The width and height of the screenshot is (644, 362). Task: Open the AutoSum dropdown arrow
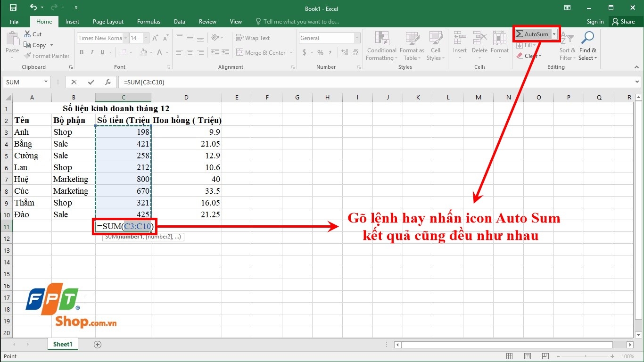click(x=554, y=34)
